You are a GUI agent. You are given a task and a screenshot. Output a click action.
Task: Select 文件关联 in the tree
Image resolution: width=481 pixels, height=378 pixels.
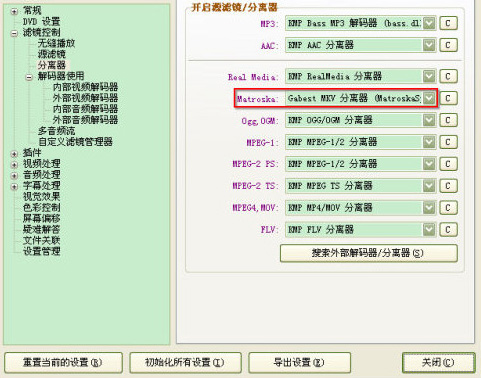click(41, 240)
